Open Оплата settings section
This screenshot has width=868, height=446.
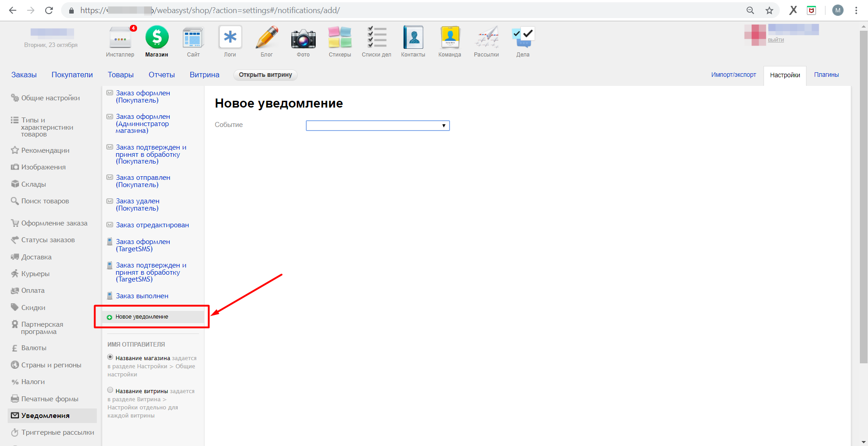tap(33, 291)
